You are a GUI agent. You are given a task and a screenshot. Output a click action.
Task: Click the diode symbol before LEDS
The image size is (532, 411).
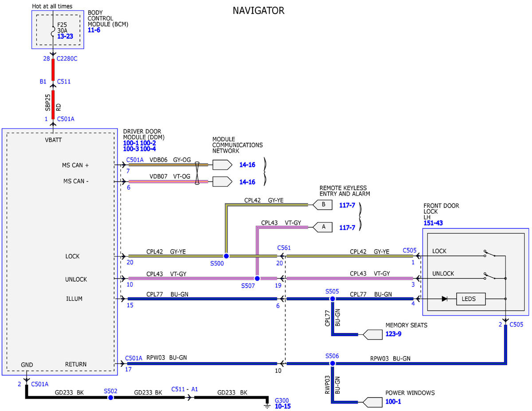[x=444, y=299]
